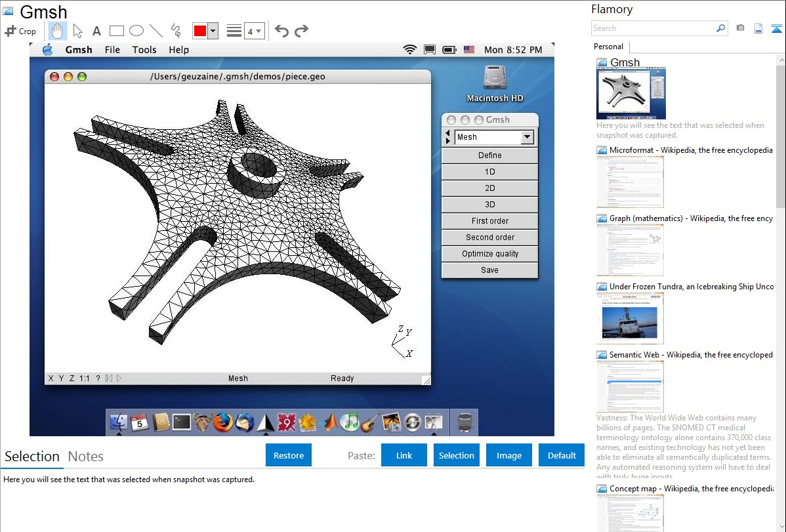
Task: Focus the Flamory Search field
Action: [653, 28]
